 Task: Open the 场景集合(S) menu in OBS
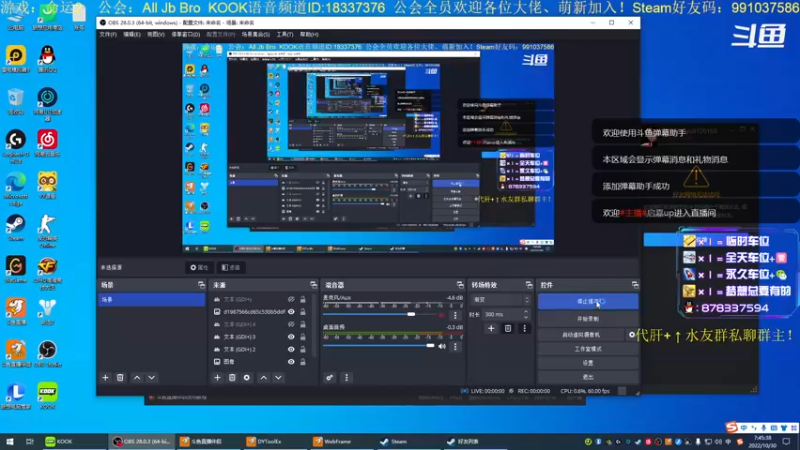(x=256, y=34)
